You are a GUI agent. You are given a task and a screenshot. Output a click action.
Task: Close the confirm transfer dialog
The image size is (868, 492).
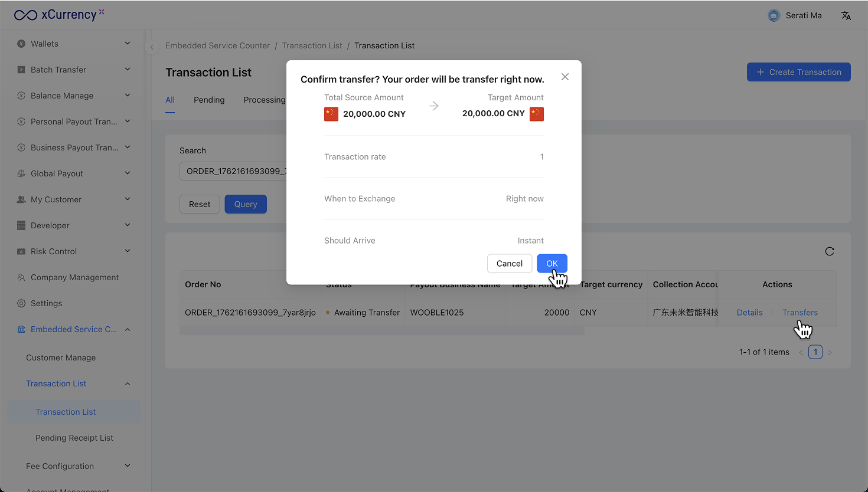565,77
